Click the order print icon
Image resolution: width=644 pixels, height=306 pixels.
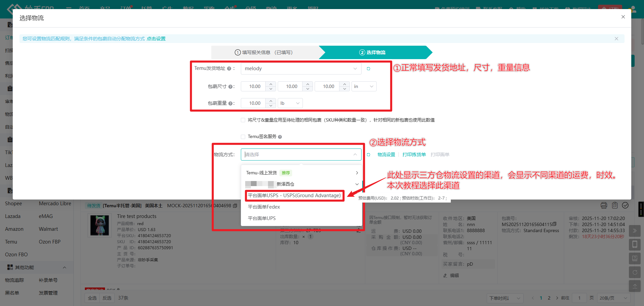[x=604, y=206]
